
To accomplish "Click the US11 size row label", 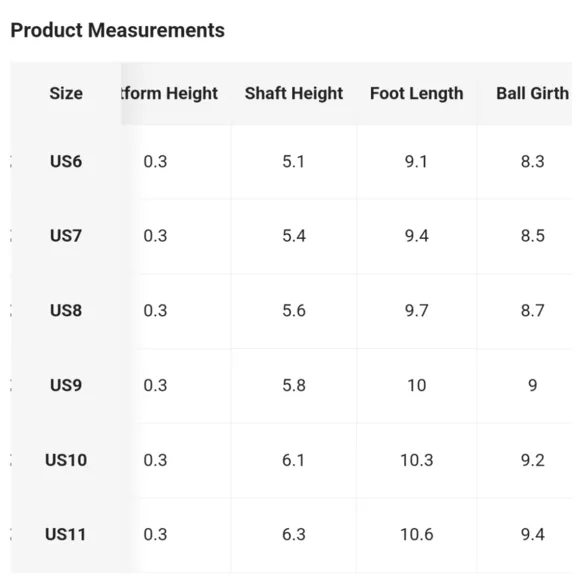I will [65, 534].
